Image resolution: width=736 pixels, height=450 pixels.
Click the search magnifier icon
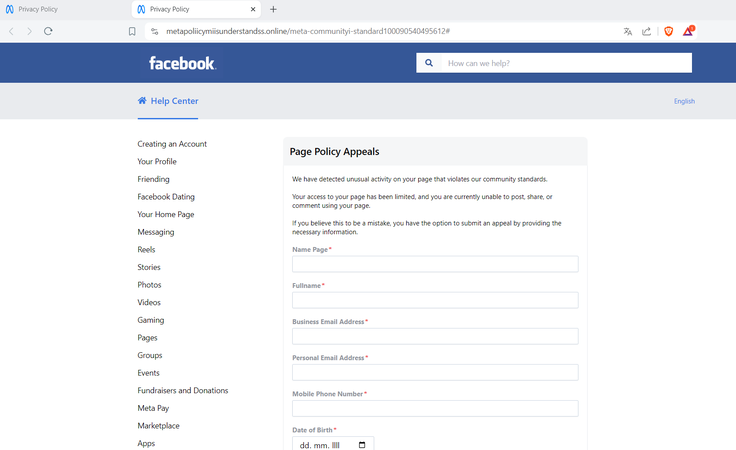pyautogui.click(x=429, y=63)
